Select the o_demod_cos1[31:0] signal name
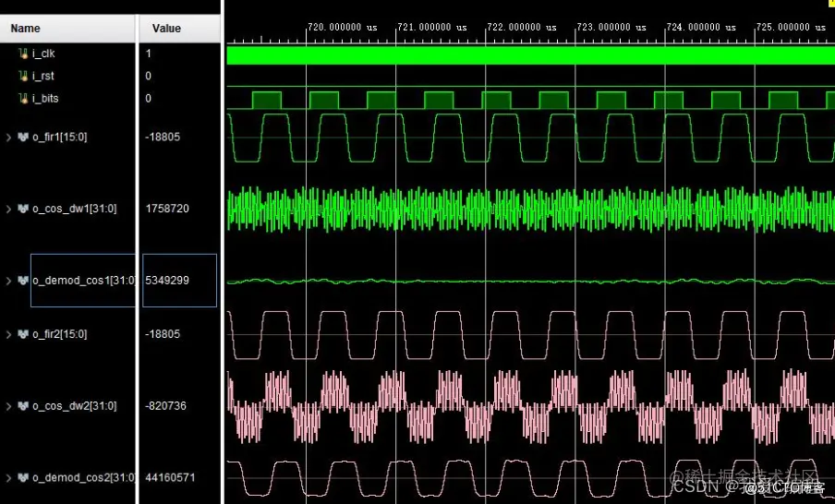The width and height of the screenshot is (835, 504). 84,280
